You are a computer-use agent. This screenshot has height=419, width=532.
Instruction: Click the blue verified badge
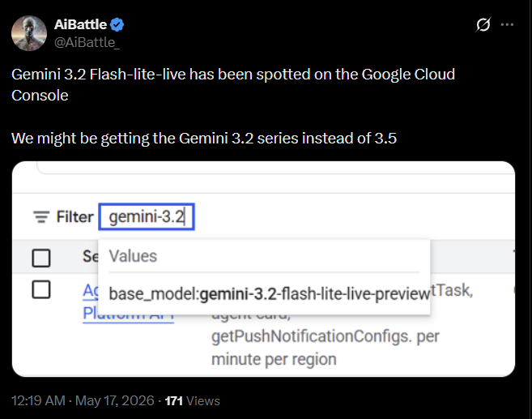(x=117, y=25)
